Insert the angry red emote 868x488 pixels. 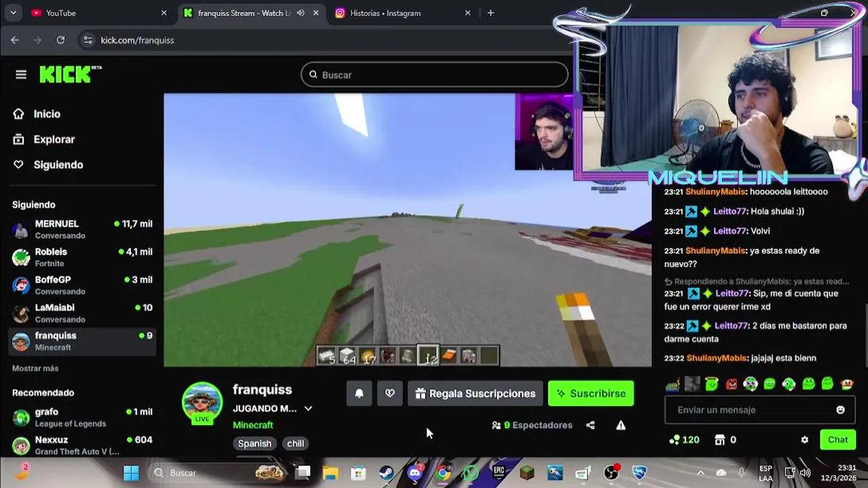click(x=731, y=384)
